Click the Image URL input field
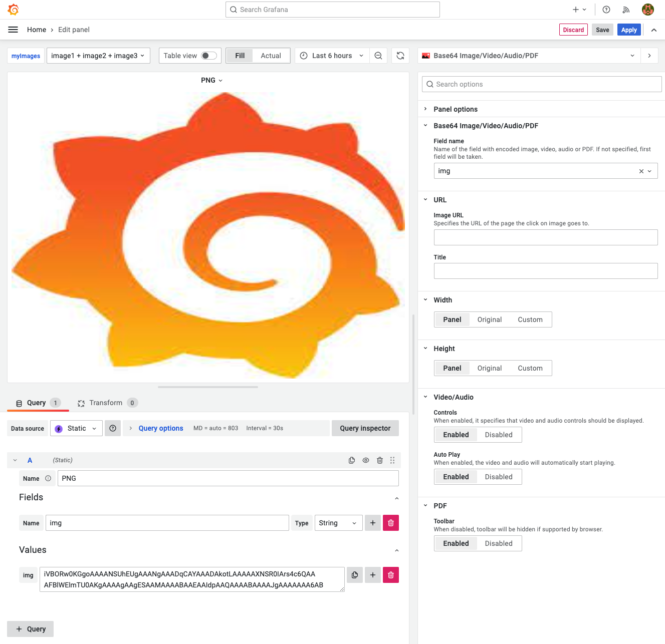665x644 pixels. tap(546, 237)
